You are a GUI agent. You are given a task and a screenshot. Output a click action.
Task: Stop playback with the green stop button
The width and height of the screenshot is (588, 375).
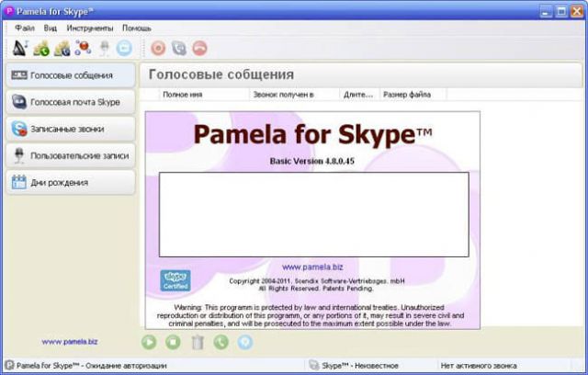point(173,342)
